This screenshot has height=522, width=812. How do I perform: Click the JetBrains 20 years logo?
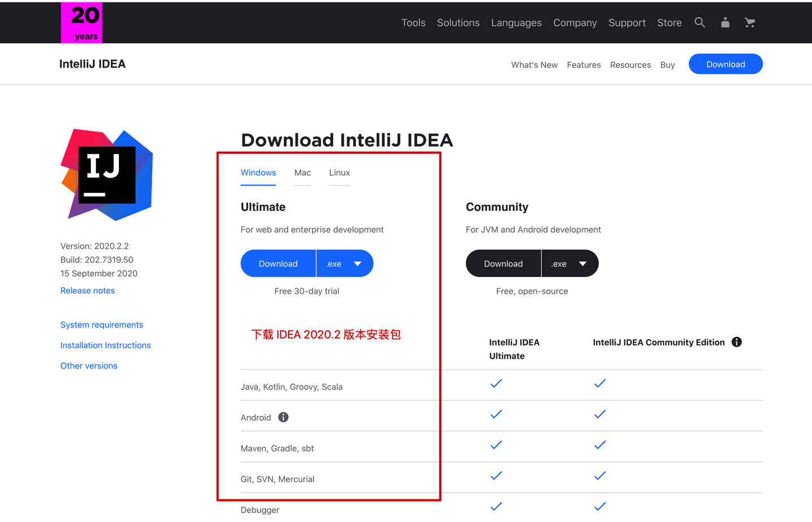[x=82, y=23]
